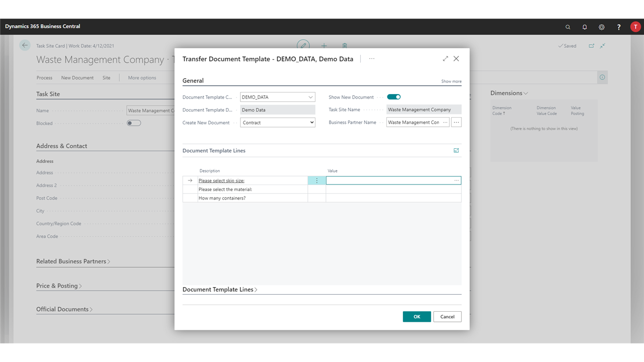This screenshot has width=644, height=362.
Task: Go back using the Task Site Card back arrow
Action: pyautogui.click(x=25, y=45)
